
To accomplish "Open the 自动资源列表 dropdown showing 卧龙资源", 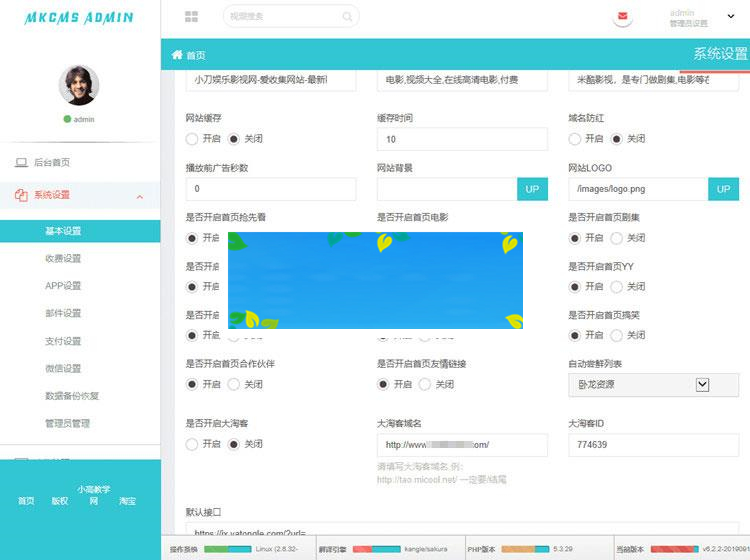I will (639, 384).
